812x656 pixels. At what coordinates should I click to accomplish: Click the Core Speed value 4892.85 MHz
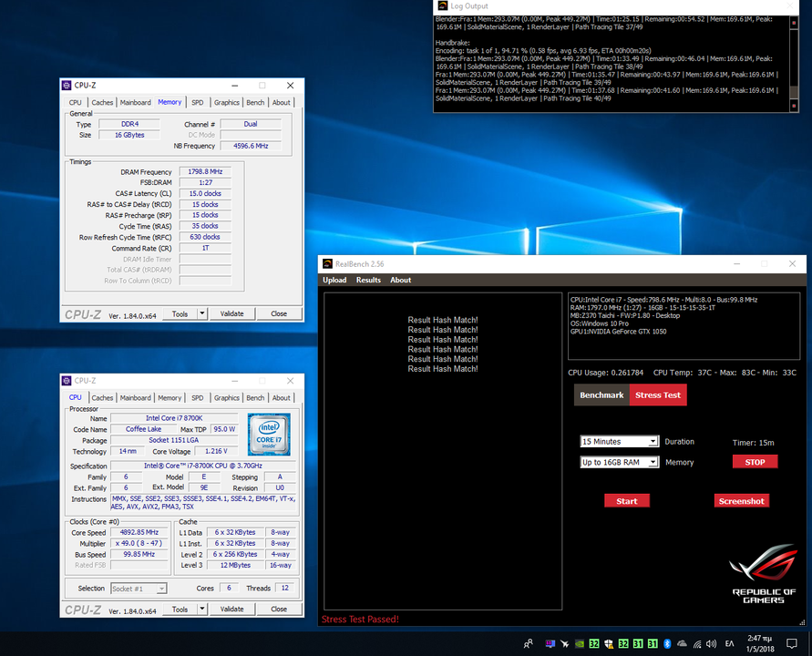click(139, 532)
